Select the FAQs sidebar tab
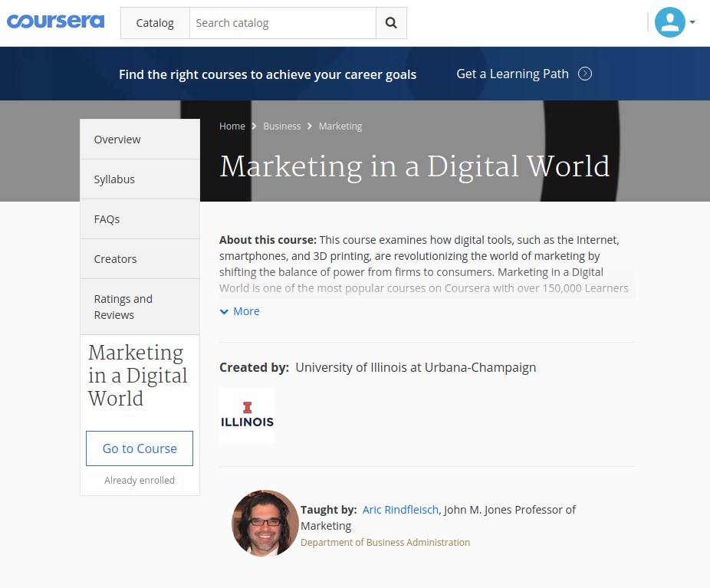710x588 pixels. (140, 219)
